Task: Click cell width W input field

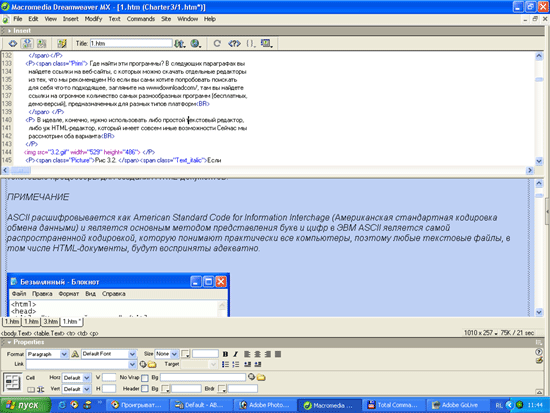Action: pos(109,378)
